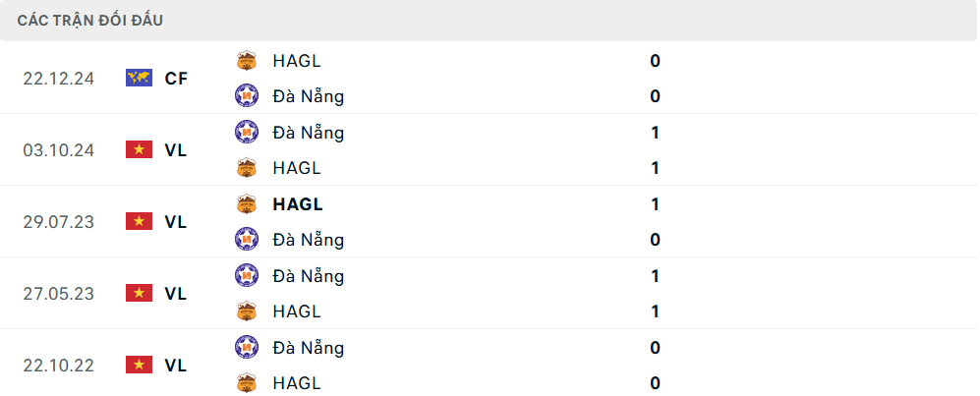
Task: Click Đà Nẵng club logo in 03.10.24 match
Action: point(247,132)
